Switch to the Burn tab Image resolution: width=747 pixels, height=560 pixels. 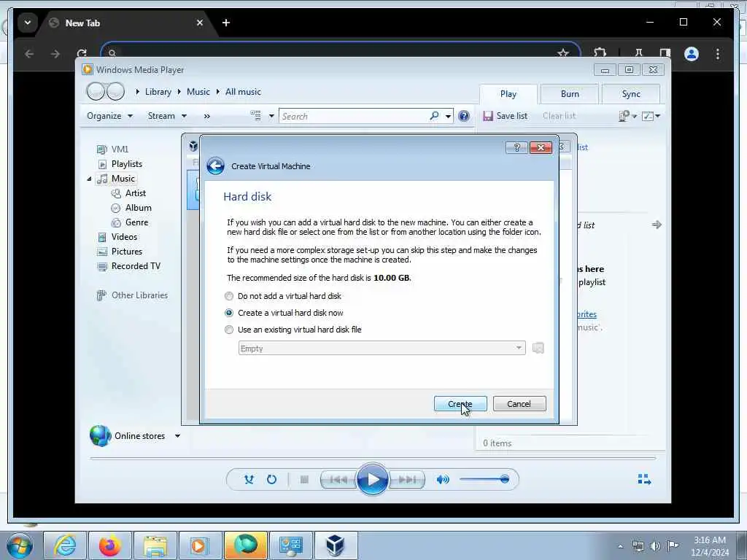[570, 94]
